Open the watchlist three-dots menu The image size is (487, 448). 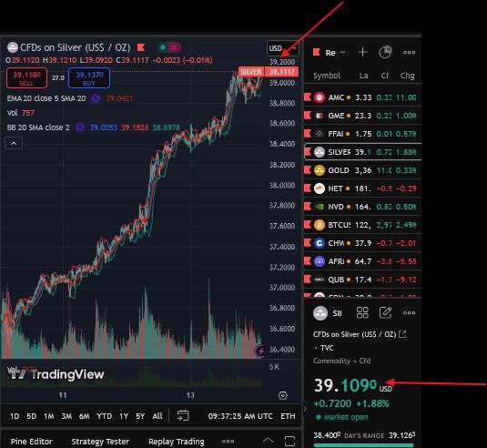tap(409, 53)
